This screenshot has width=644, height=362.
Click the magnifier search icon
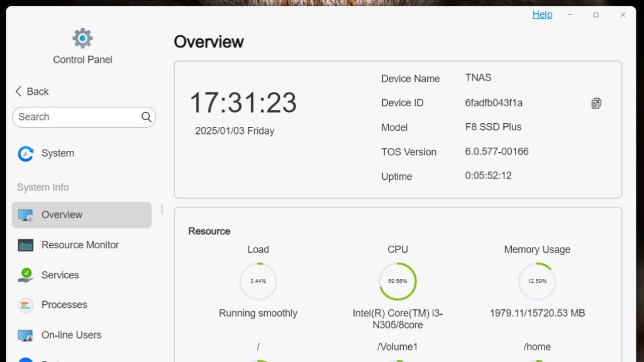coord(146,117)
